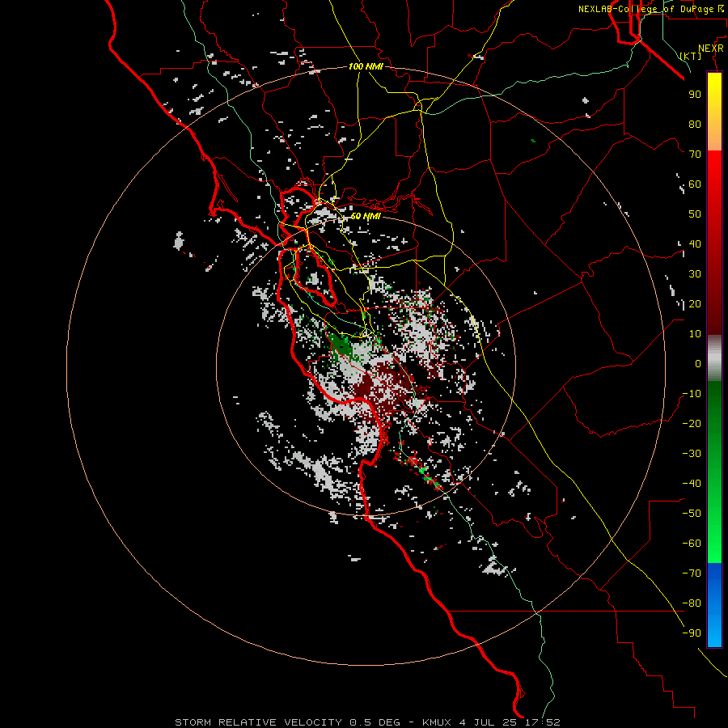Click the 0.5 DEG tilt text in footer
The width and height of the screenshot is (728, 728).
(375, 722)
